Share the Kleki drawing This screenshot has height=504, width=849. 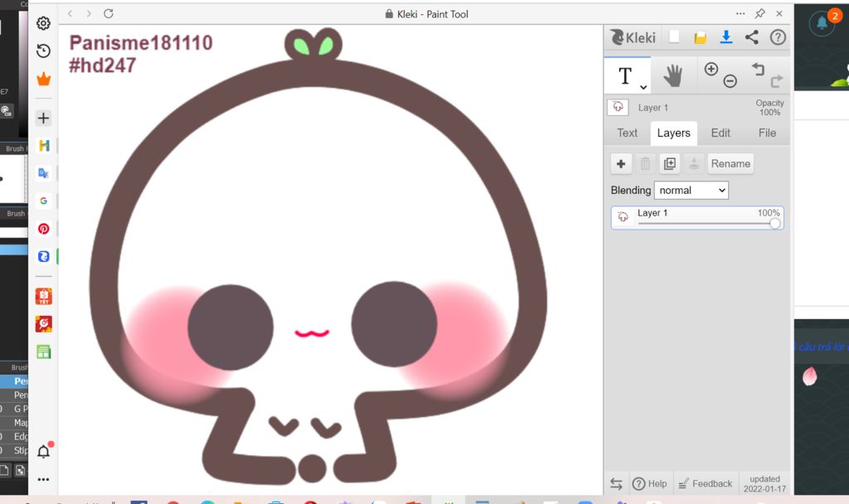pyautogui.click(x=751, y=36)
